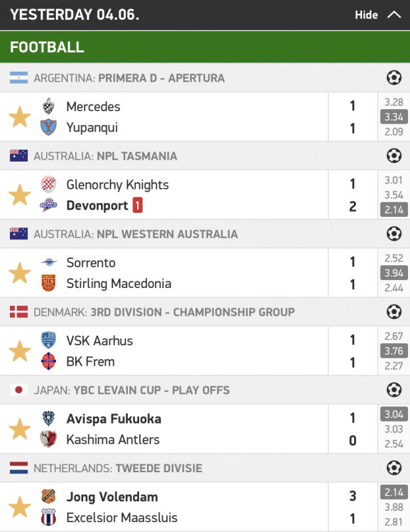Click soccer ball icon for Denmark 3rd Division
This screenshot has width=410, height=532.
[x=394, y=312]
